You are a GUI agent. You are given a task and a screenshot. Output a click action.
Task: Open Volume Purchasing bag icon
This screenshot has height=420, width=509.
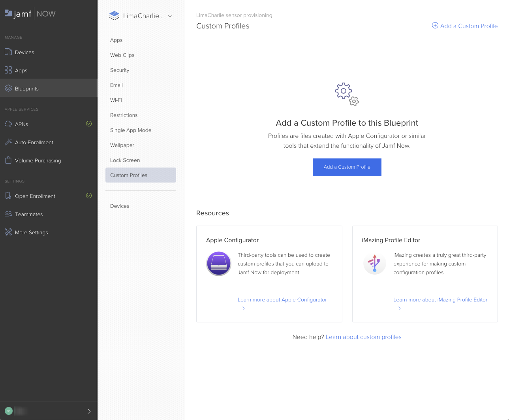pyautogui.click(x=8, y=160)
